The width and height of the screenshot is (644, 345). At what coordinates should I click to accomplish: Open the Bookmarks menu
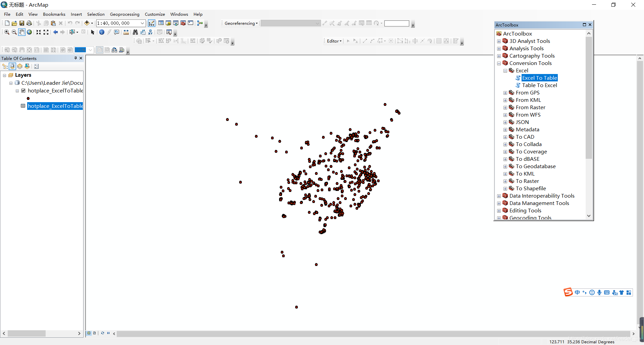coord(54,14)
